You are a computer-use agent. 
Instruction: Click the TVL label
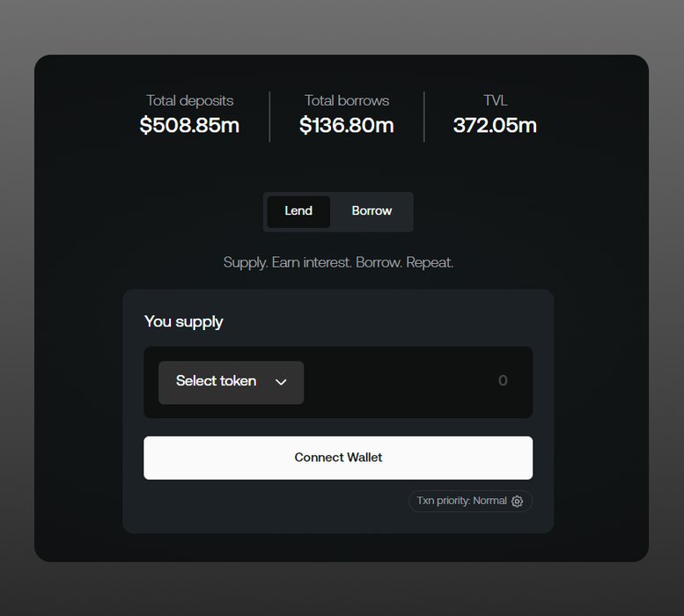(x=496, y=100)
